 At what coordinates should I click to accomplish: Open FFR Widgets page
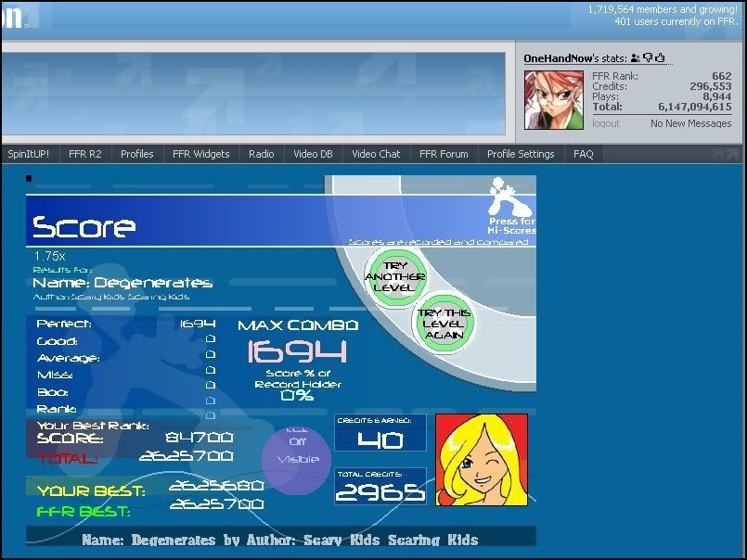[201, 154]
